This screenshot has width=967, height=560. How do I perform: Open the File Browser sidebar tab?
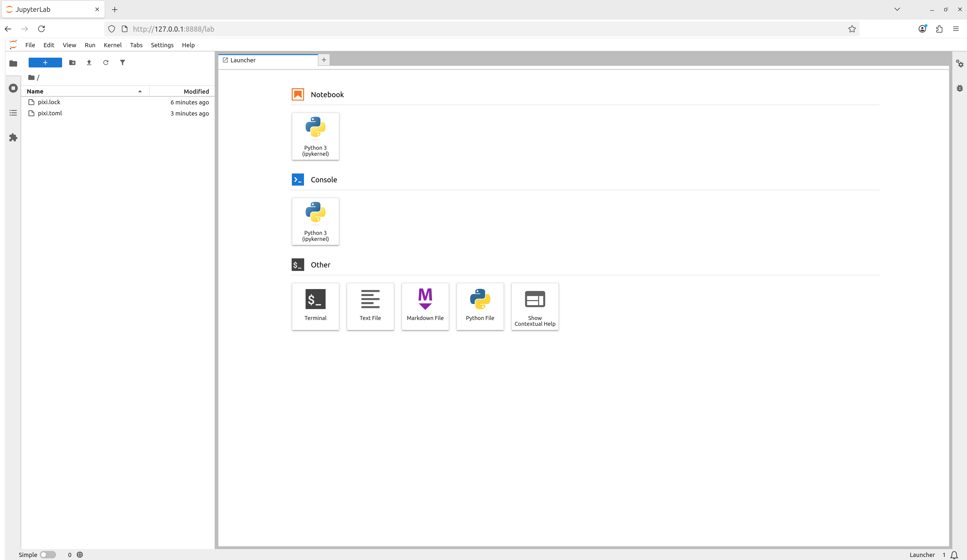tap(13, 63)
